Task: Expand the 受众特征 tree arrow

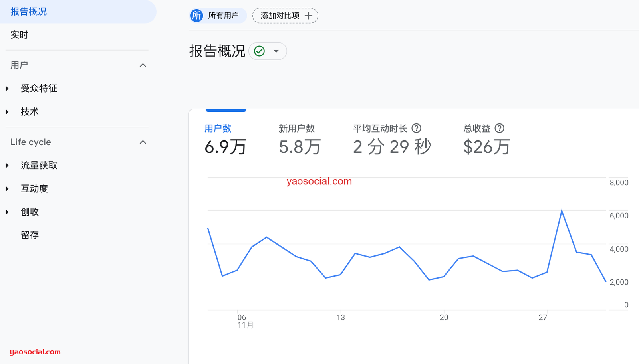Action: [8, 89]
